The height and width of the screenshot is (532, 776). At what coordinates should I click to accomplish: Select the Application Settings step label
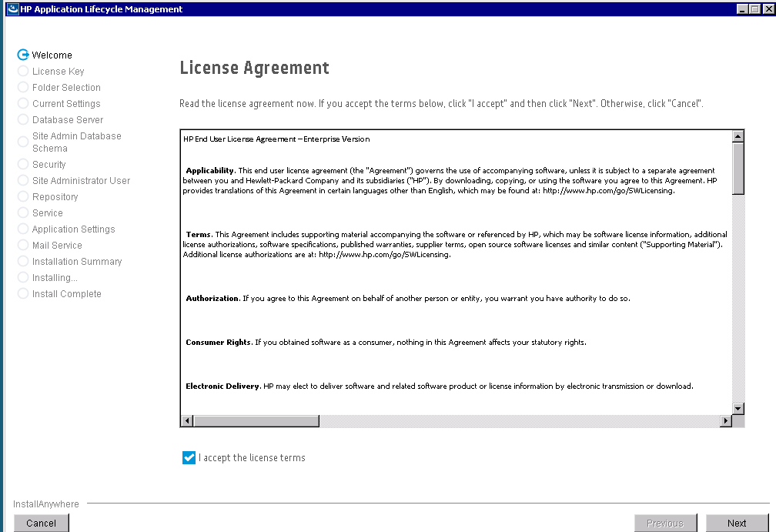(73, 229)
